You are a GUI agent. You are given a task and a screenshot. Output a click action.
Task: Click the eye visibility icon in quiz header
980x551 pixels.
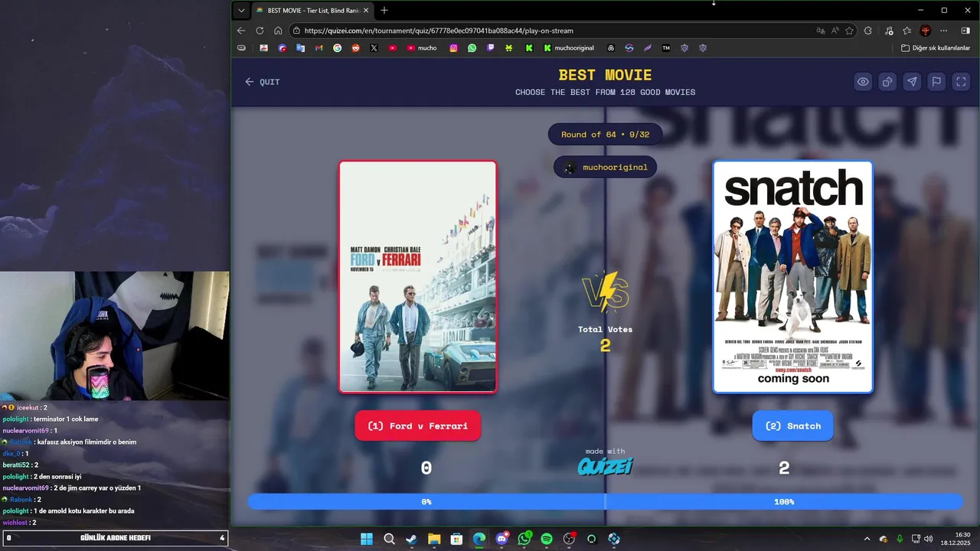[x=863, y=82]
